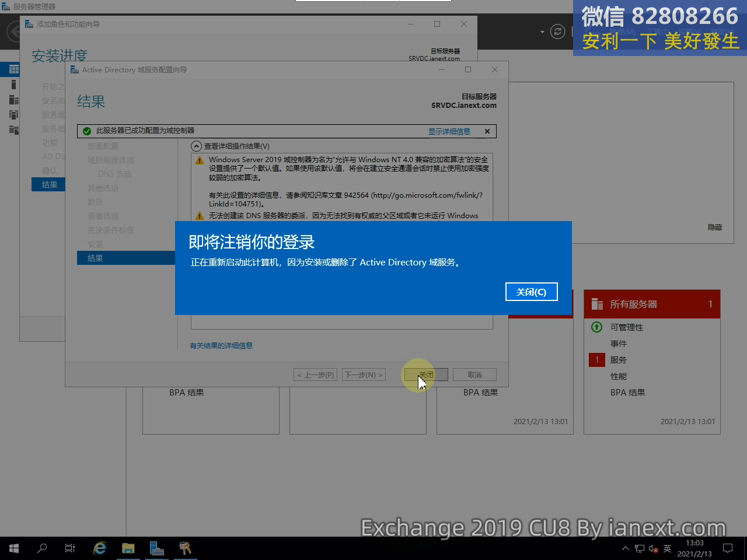Select 其他选项 step in wizard sidebar
The width and height of the screenshot is (747, 560).
click(103, 188)
